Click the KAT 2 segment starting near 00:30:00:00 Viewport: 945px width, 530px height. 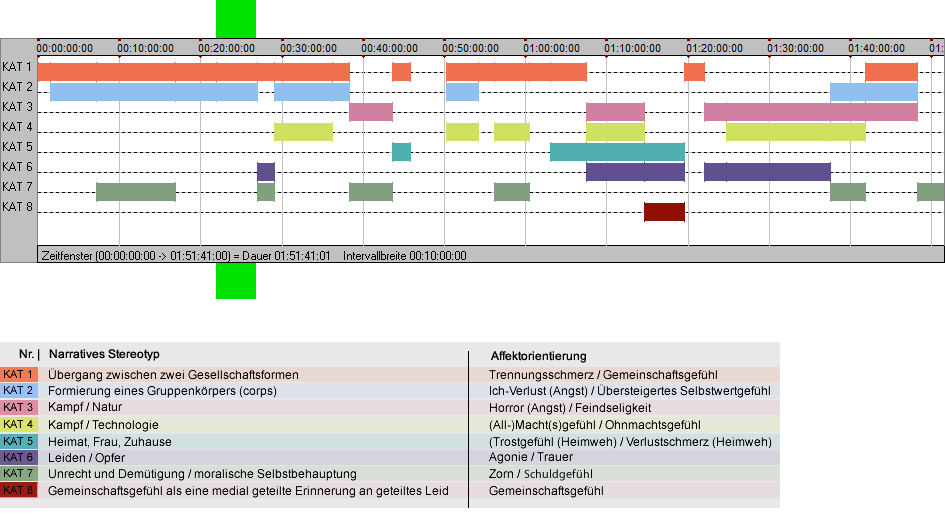(x=312, y=92)
